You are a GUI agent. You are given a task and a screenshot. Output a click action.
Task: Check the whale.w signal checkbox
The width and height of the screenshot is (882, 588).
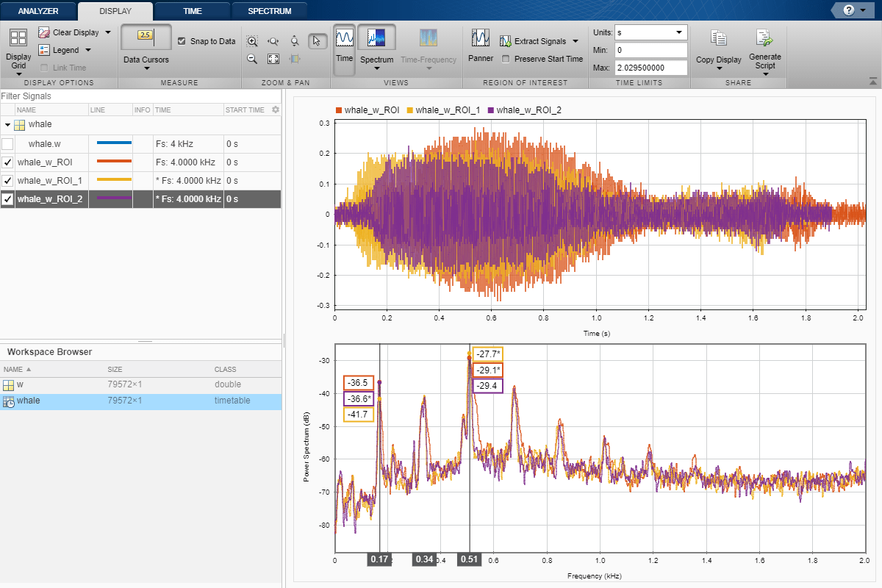point(7,144)
